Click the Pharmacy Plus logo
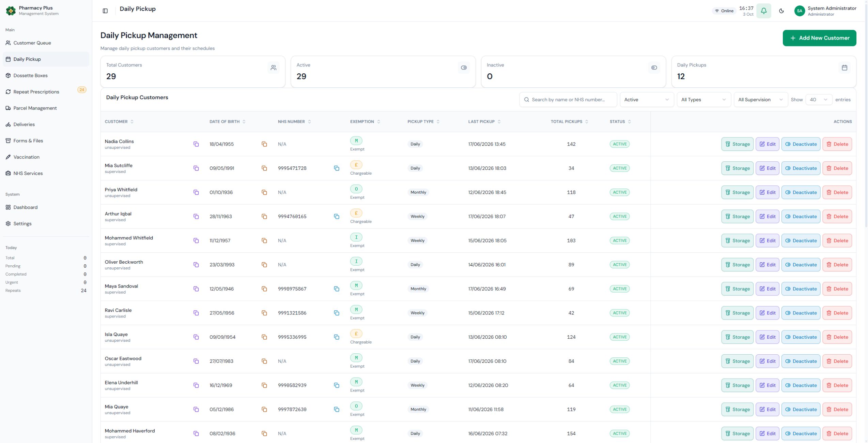868x443 pixels. point(11,11)
